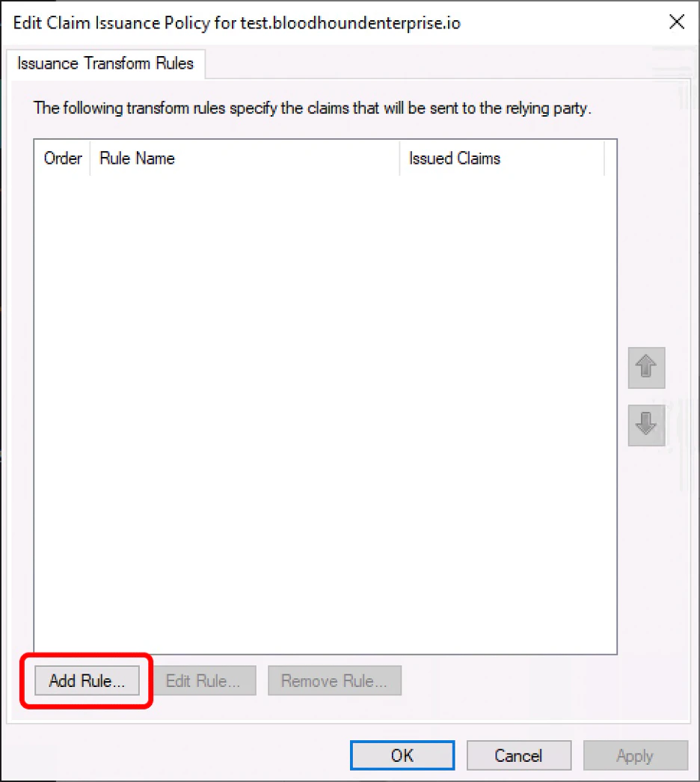Move selected rule down with arrow icon

pos(646,425)
